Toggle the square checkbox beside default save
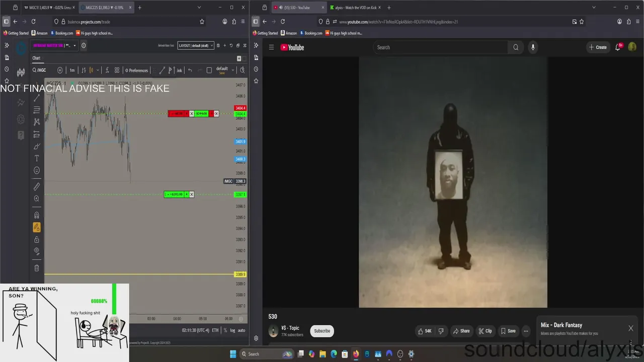The height and width of the screenshot is (362, 644). [x=209, y=70]
